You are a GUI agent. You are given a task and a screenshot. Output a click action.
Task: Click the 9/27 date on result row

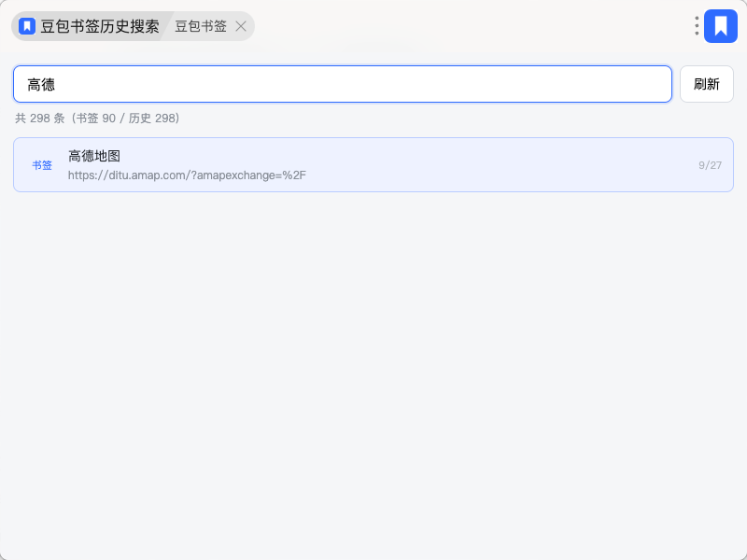[710, 165]
